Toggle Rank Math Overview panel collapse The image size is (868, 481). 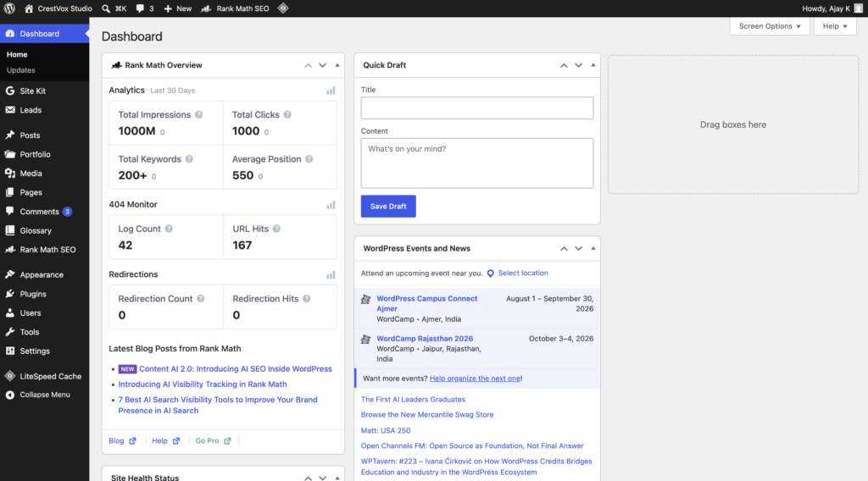[337, 65]
